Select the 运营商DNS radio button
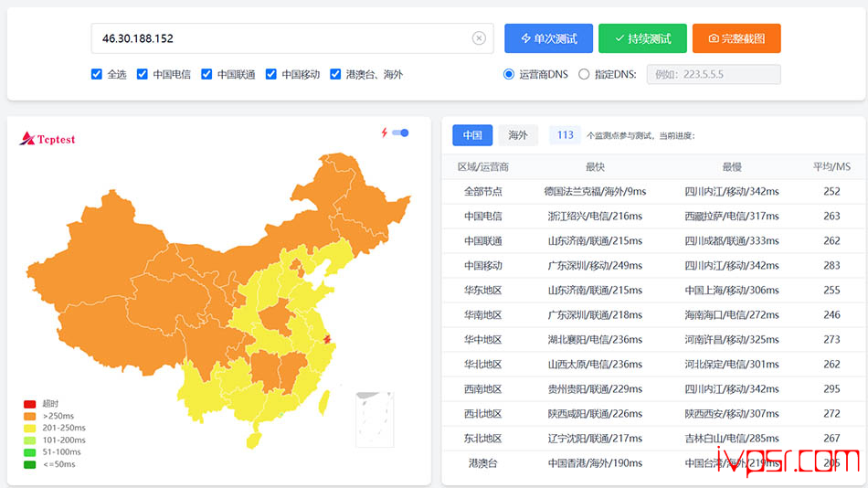Viewport: 868px width, 488px height. tap(509, 74)
